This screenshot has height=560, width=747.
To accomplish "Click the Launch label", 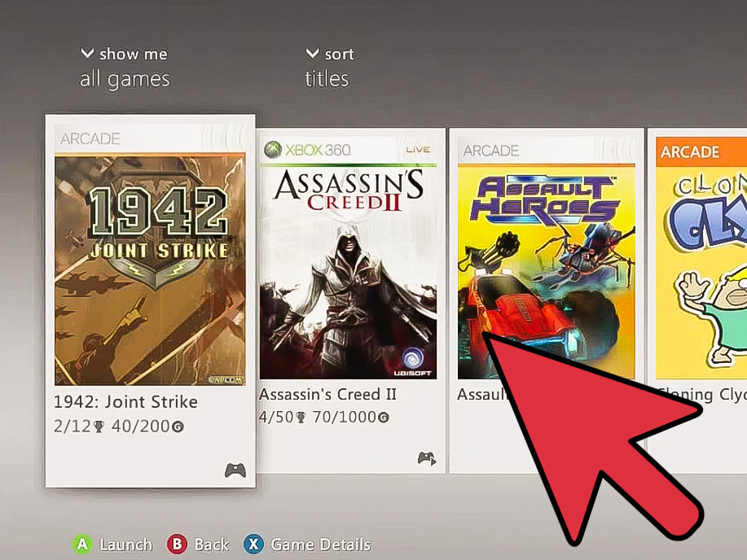I will [x=125, y=545].
